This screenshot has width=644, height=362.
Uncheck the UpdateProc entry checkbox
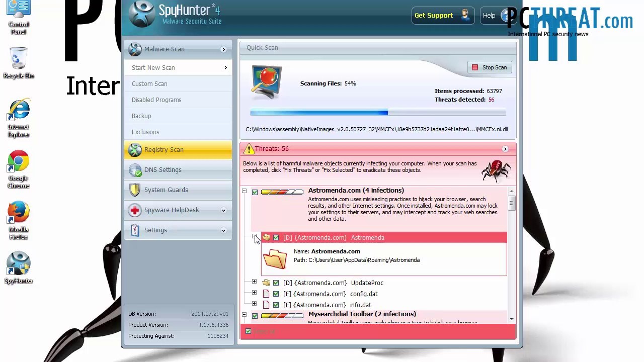pos(276,283)
